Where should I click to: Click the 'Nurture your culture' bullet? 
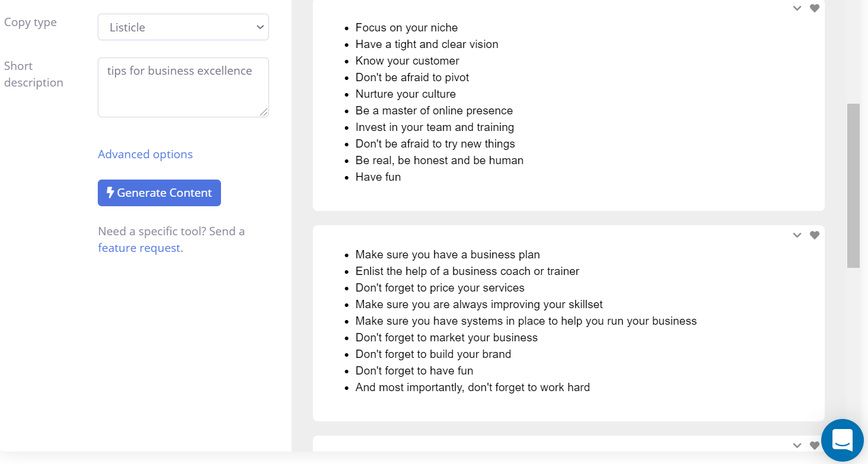click(405, 94)
